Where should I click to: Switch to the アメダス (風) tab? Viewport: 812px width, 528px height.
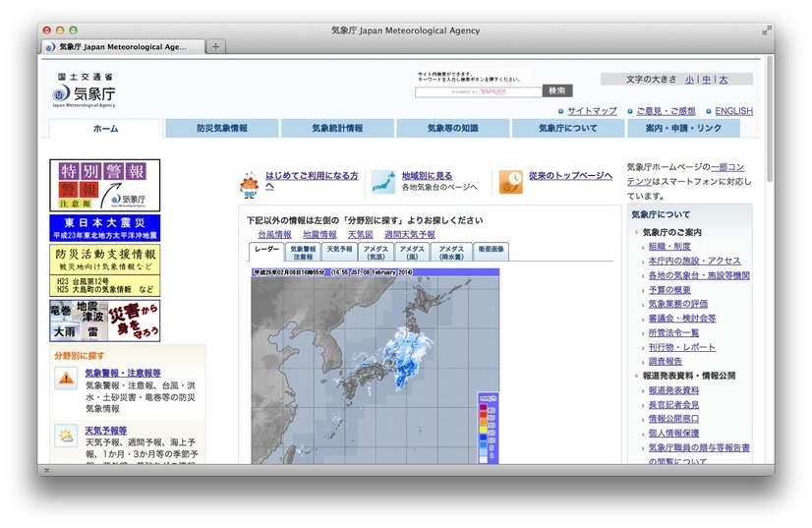412,252
